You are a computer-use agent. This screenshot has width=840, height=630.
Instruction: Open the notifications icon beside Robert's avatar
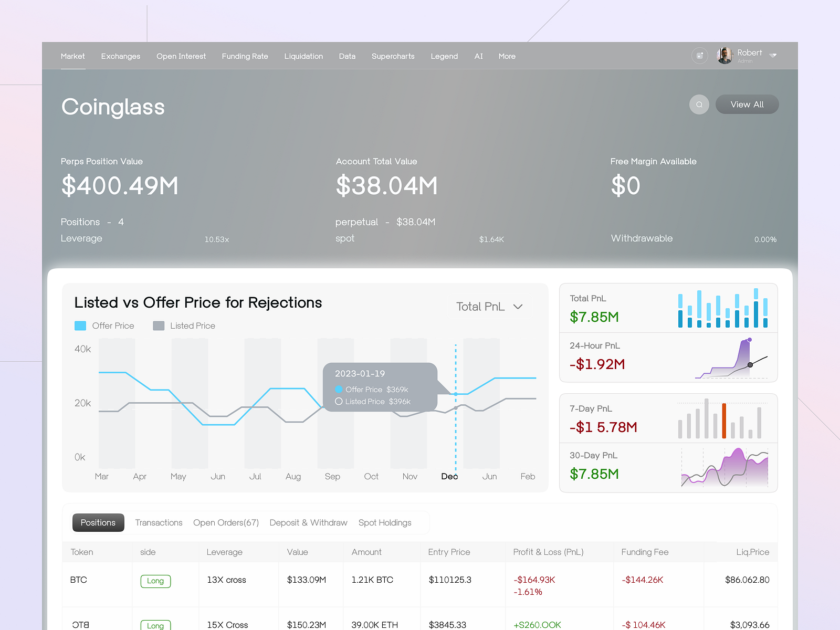point(700,56)
